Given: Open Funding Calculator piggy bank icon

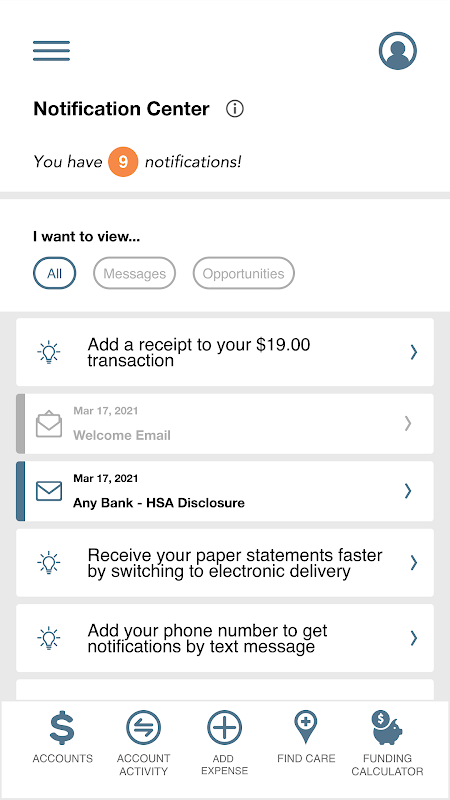Looking at the screenshot, I should 387,728.
